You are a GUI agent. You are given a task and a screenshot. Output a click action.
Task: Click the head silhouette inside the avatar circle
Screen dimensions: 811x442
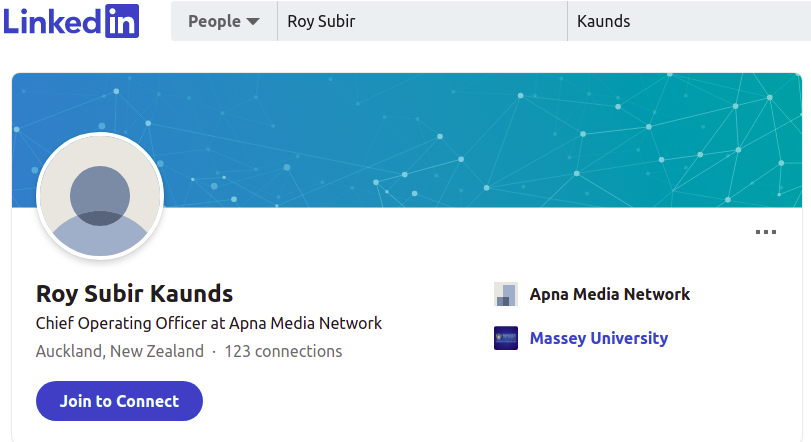[x=100, y=196]
